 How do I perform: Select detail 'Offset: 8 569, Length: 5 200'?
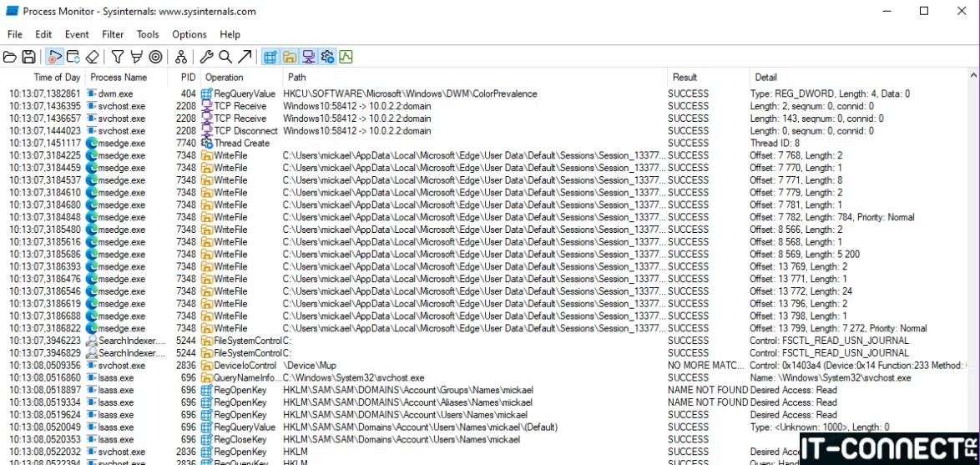[x=805, y=255]
